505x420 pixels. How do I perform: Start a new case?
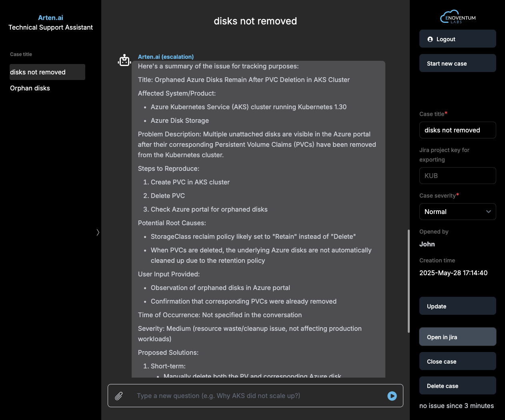(458, 63)
